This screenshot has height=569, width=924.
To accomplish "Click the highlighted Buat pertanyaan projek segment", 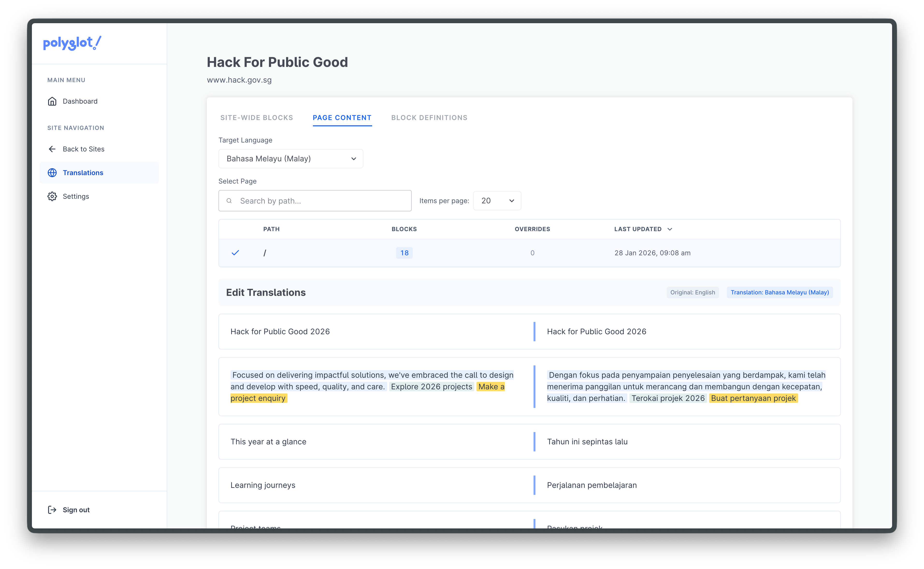I will tap(753, 398).
